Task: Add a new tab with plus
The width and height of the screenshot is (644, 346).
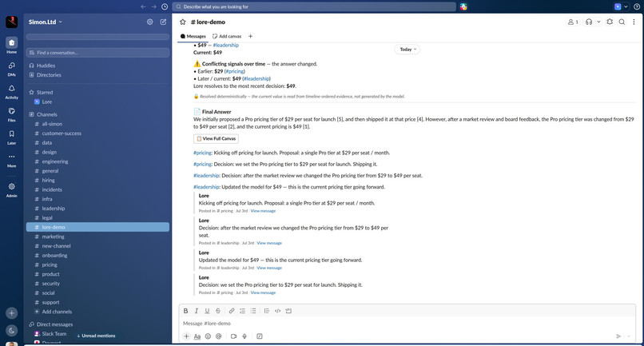Action: click(x=251, y=36)
